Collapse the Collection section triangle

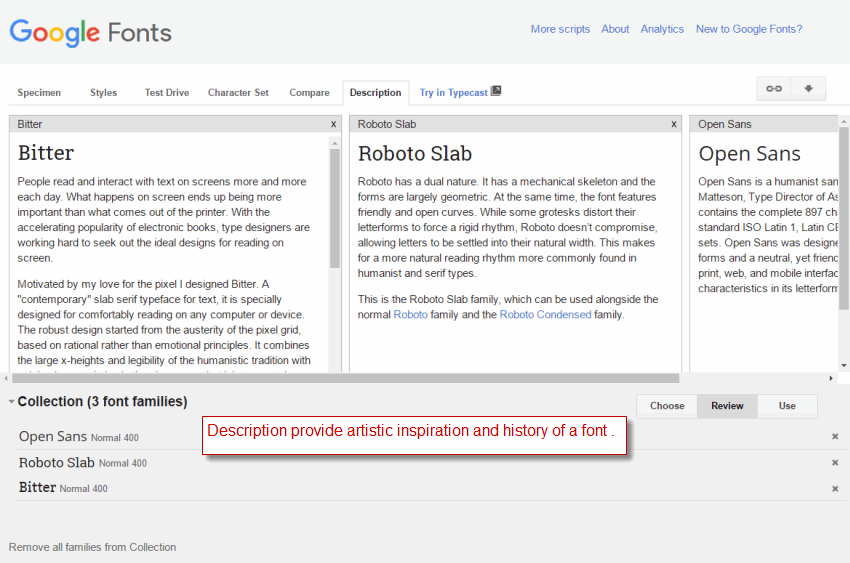(x=11, y=402)
